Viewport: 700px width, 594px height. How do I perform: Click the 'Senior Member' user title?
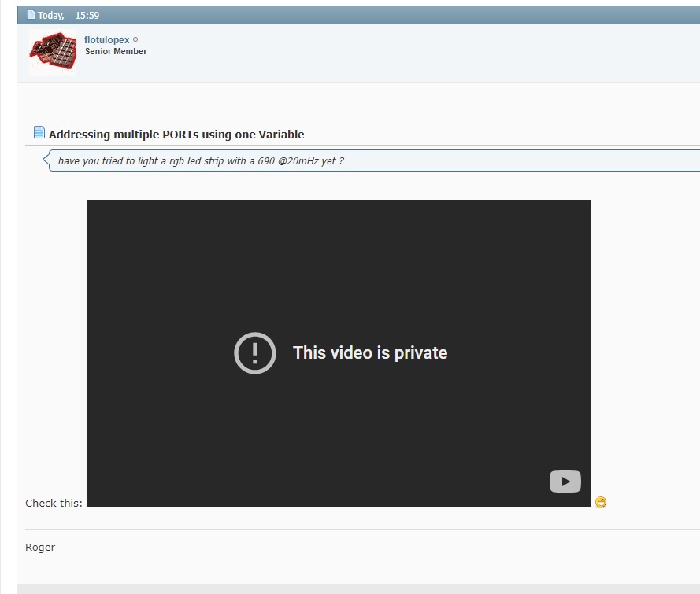point(116,51)
